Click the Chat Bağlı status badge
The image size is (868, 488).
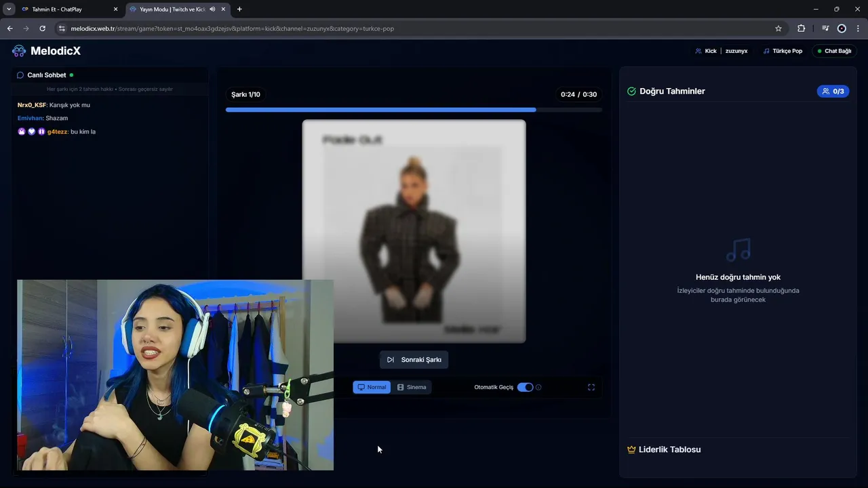(834, 51)
